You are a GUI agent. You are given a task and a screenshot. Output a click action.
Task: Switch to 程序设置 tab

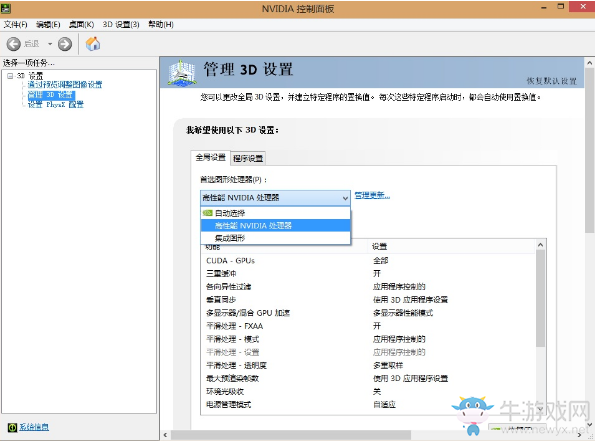point(248,158)
